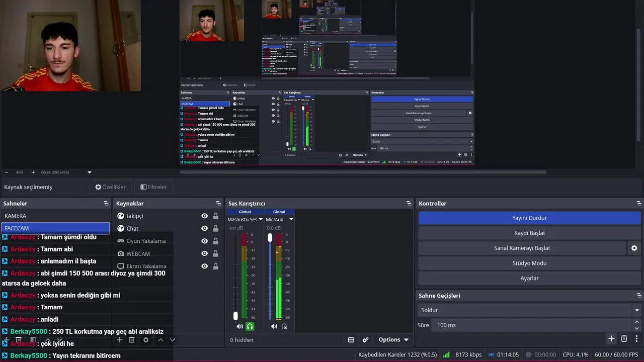Move source up with chevron arrow
This screenshot has width=644, height=362.
click(x=160, y=340)
